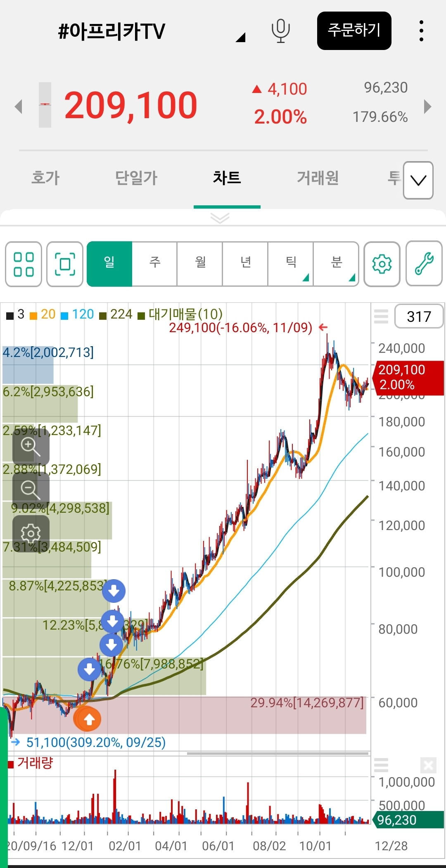Open the three-dot more options menu
446x868 pixels.
pos(421,31)
